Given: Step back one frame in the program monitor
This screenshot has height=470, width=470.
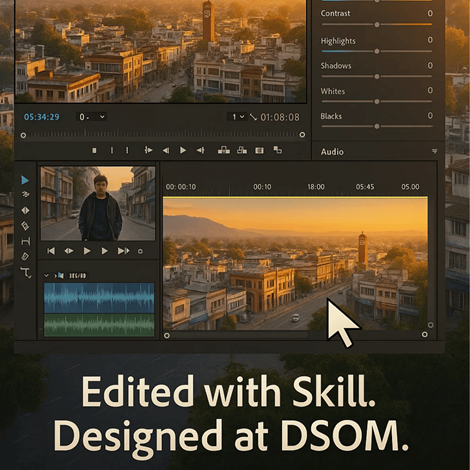Looking at the screenshot, I should point(166,151).
